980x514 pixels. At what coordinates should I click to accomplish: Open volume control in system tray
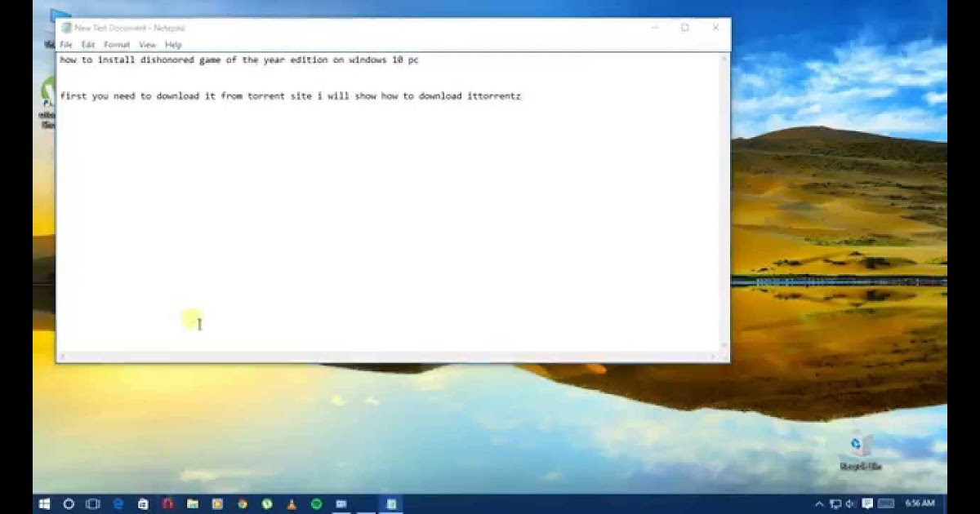pyautogui.click(x=850, y=504)
